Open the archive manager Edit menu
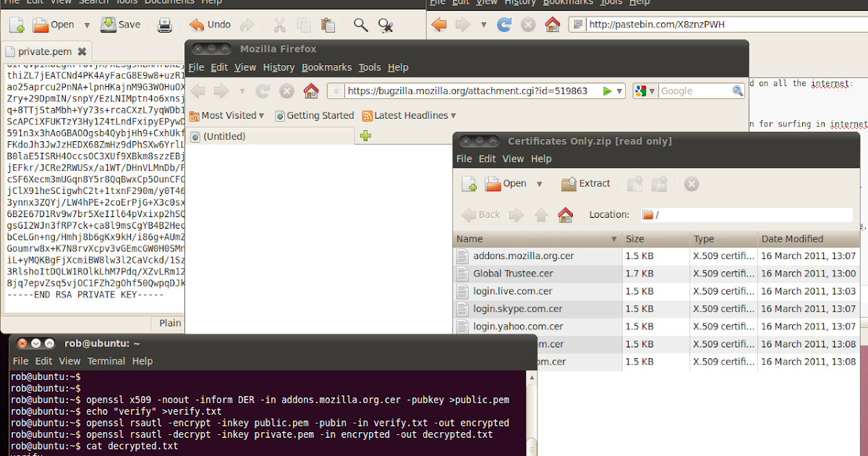This screenshot has height=456, width=868. point(488,159)
